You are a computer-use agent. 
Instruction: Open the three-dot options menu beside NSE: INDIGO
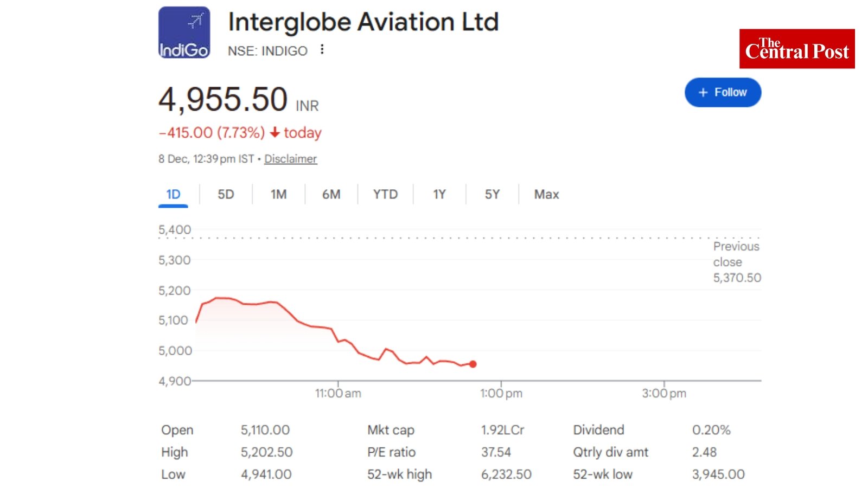tap(321, 49)
